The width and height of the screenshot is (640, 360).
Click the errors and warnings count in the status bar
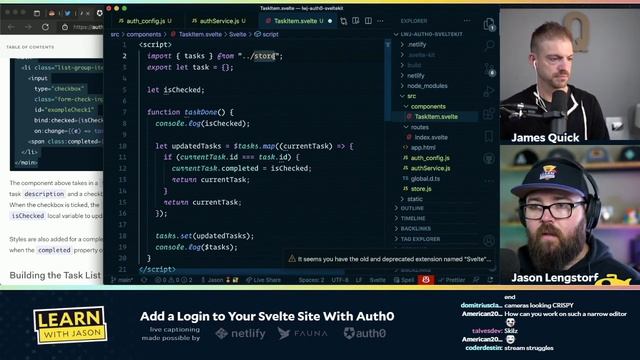(x=173, y=280)
